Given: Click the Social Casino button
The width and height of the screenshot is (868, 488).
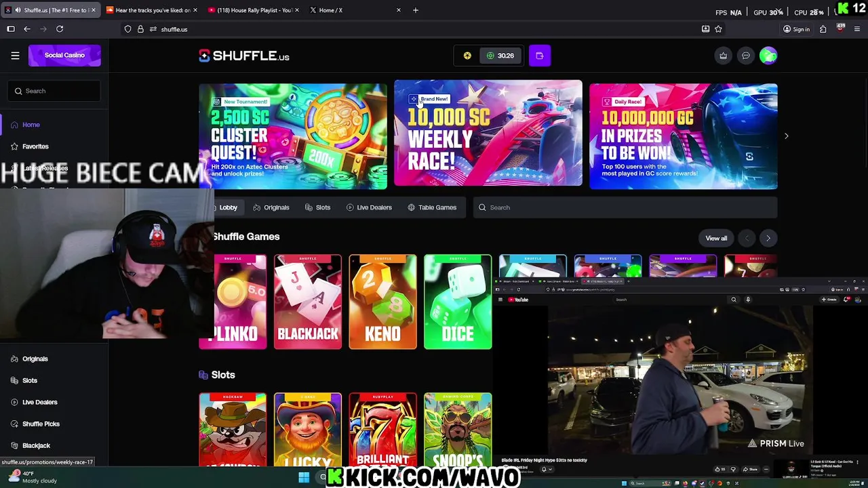Looking at the screenshot, I should pyautogui.click(x=64, y=55).
